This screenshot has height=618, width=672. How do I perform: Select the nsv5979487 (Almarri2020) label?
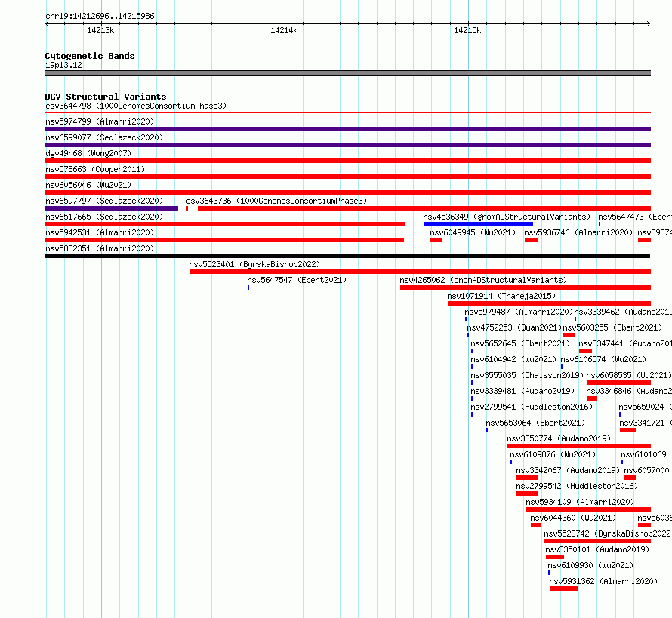519,312
